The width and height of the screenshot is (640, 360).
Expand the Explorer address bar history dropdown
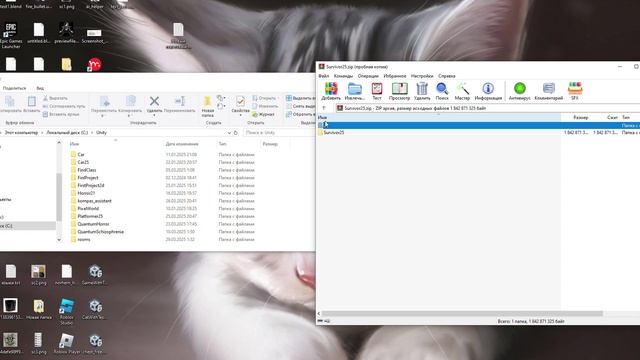coord(229,133)
